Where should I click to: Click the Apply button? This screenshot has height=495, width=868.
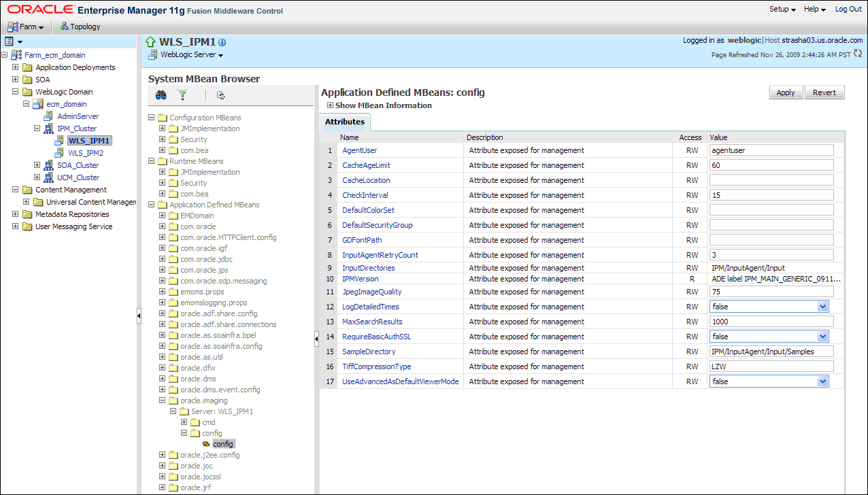tap(786, 92)
